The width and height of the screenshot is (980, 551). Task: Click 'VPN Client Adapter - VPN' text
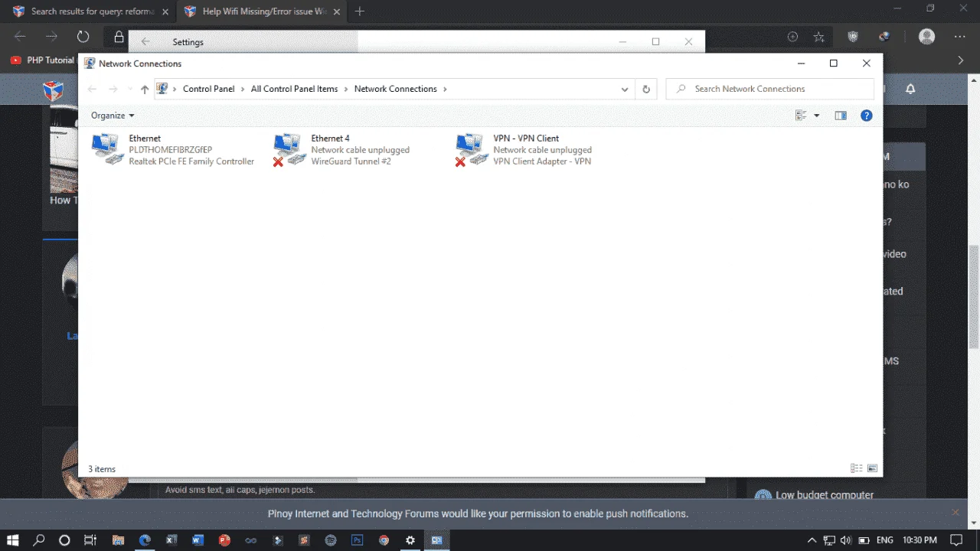pyautogui.click(x=542, y=161)
